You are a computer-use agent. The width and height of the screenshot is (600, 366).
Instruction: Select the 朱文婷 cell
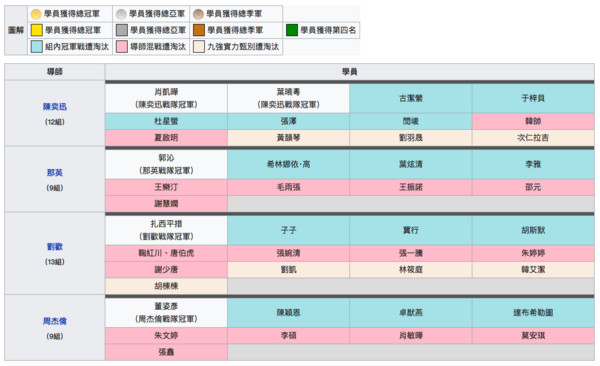166,336
